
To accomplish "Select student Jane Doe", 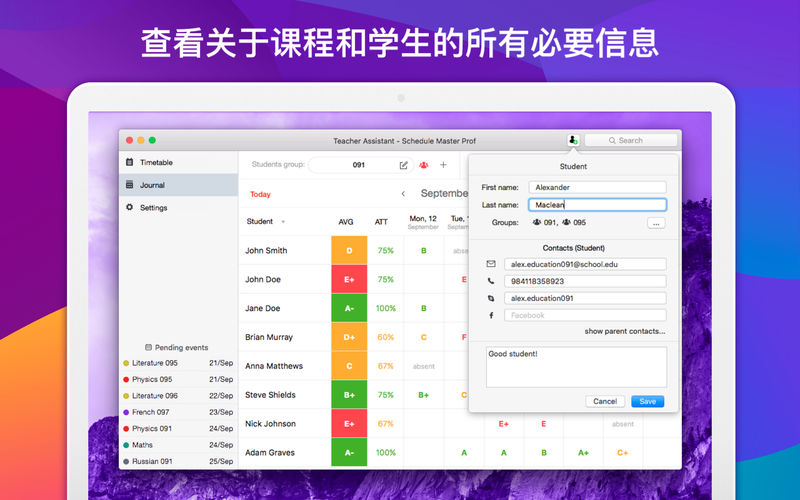I will tap(262, 308).
